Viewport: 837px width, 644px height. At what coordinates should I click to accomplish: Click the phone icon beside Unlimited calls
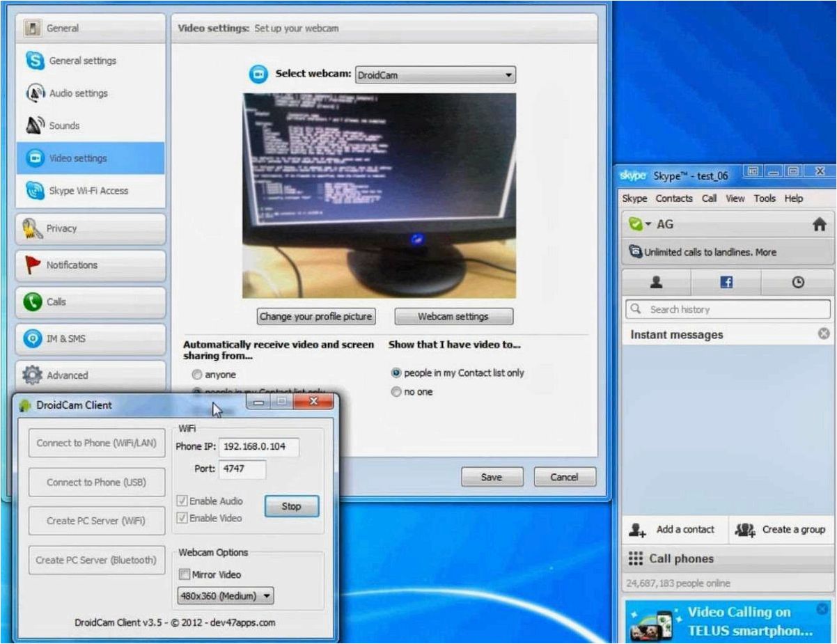(x=635, y=251)
